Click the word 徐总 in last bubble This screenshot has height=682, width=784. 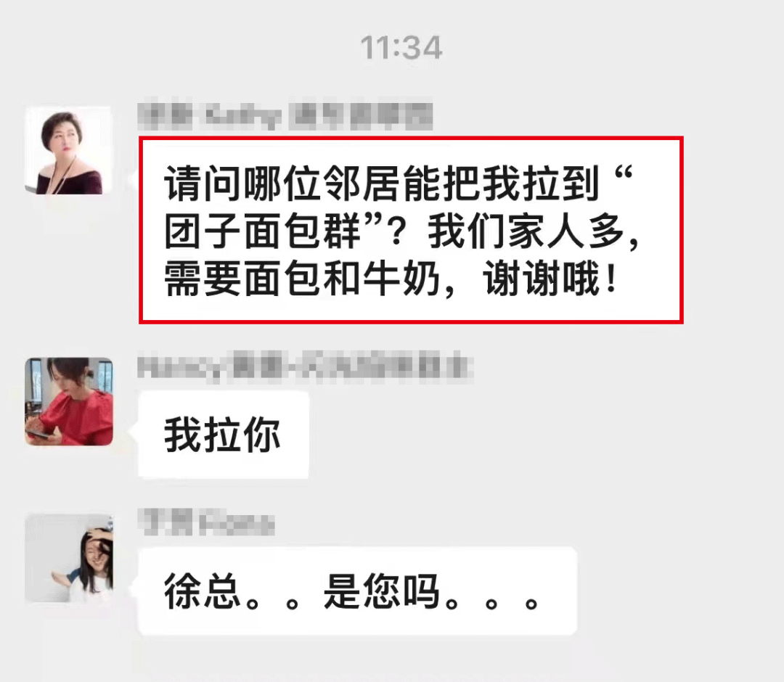pos(203,591)
